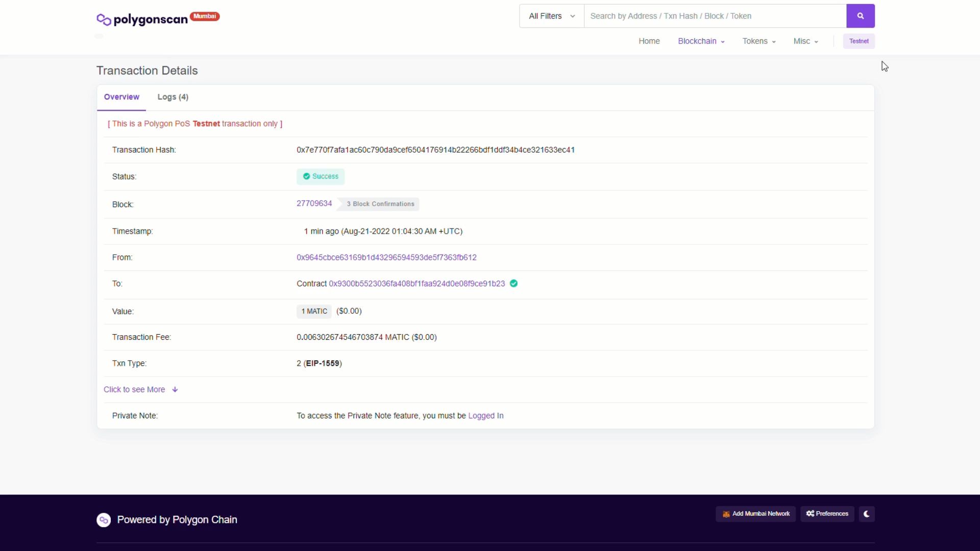Click the Testnet button
Screen dimensions: 980x551
pyautogui.click(x=859, y=41)
